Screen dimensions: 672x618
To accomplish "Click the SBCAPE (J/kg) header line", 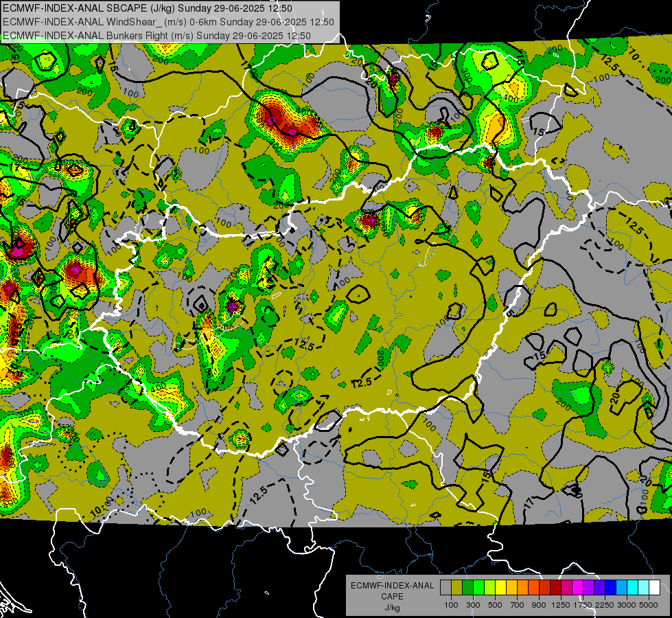I will point(148,8).
